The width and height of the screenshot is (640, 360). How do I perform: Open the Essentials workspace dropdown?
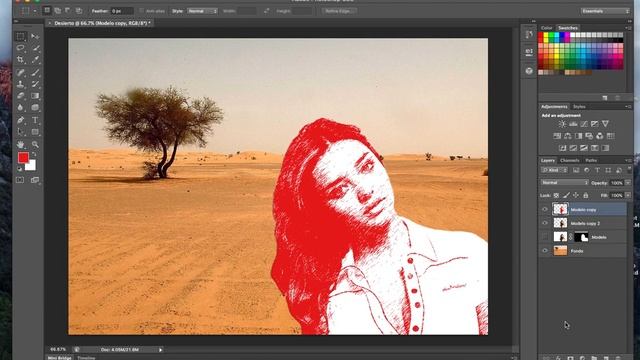(605, 11)
